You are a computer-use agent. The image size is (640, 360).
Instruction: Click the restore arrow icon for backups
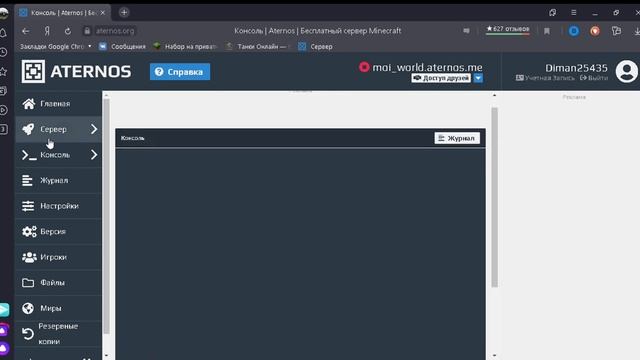tap(28, 334)
